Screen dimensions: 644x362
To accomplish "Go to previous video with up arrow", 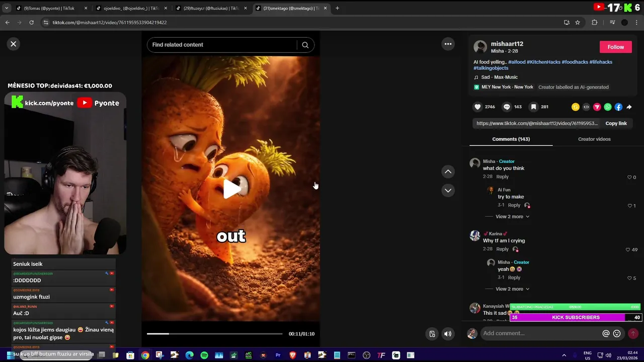I will [448, 171].
